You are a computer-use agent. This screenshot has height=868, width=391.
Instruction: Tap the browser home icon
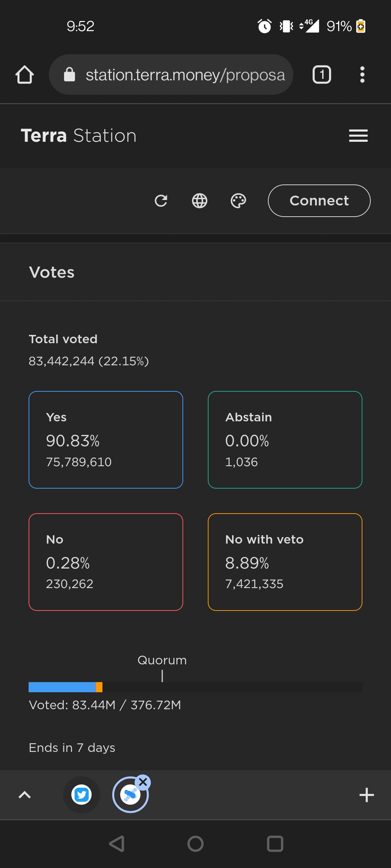click(x=24, y=75)
